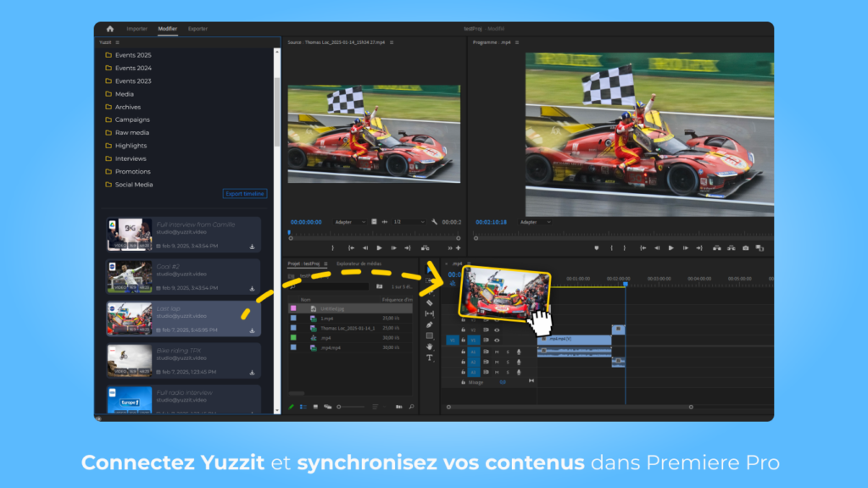Open Source monitor Adapter zoom dropdown
The height and width of the screenshot is (488, 868).
[350, 222]
